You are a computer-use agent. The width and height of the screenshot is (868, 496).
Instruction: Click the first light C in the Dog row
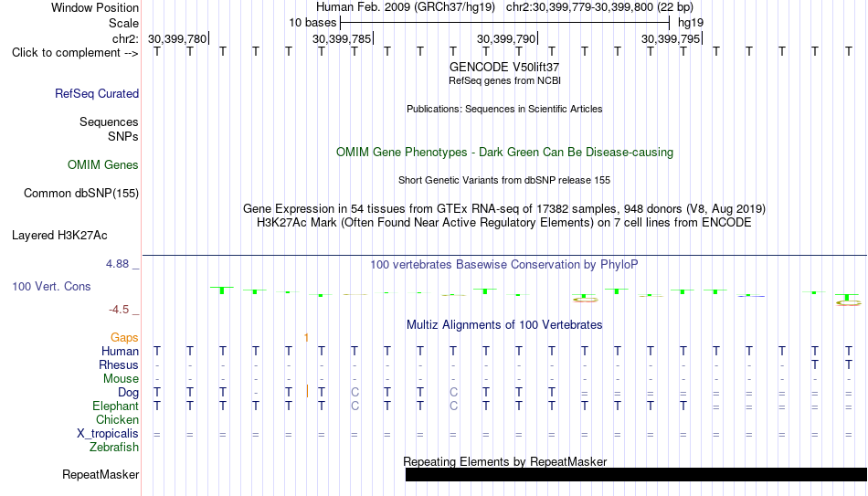tap(355, 393)
